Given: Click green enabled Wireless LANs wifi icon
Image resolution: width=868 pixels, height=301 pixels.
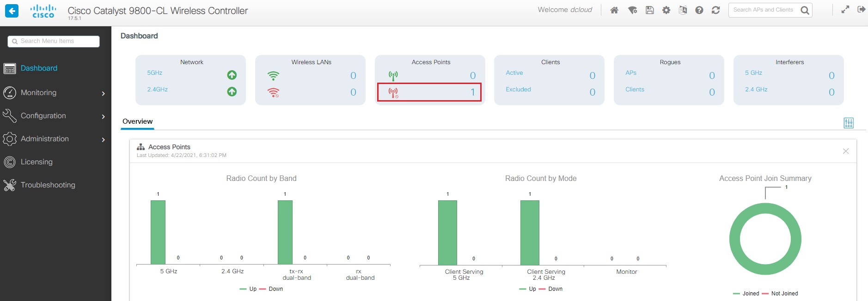Looking at the screenshot, I should pyautogui.click(x=274, y=76).
